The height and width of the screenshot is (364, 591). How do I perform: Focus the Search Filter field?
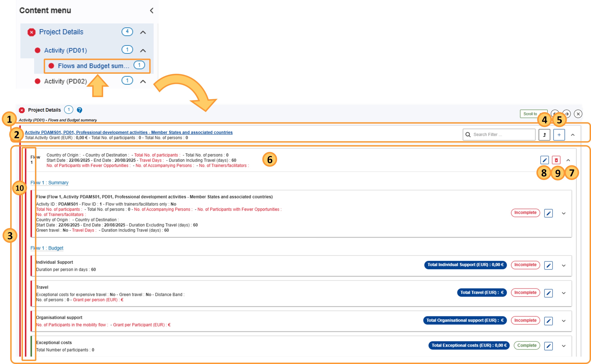click(499, 135)
